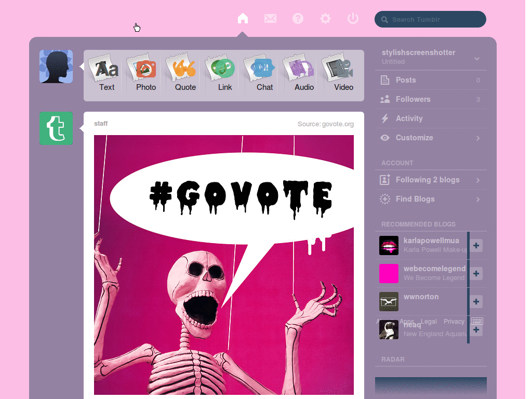Follow wwnorton with plus button
Image resolution: width=532 pixels, height=399 pixels.
tap(476, 302)
